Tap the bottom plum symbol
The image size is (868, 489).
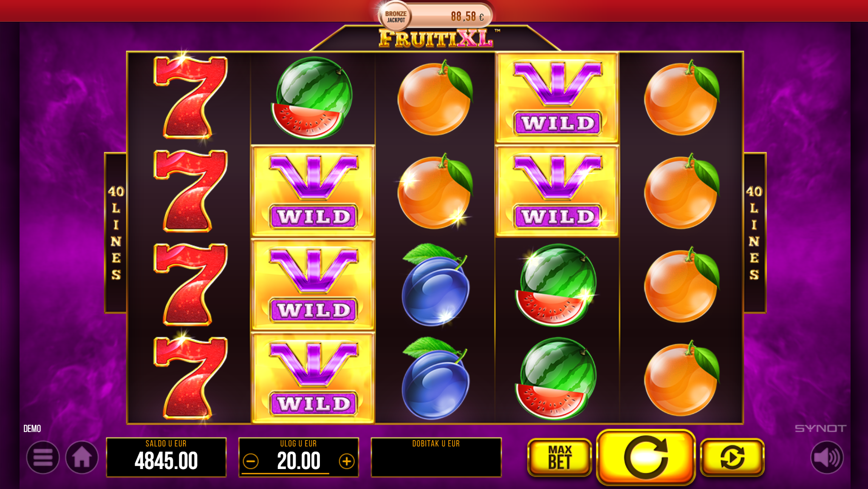pos(435,378)
